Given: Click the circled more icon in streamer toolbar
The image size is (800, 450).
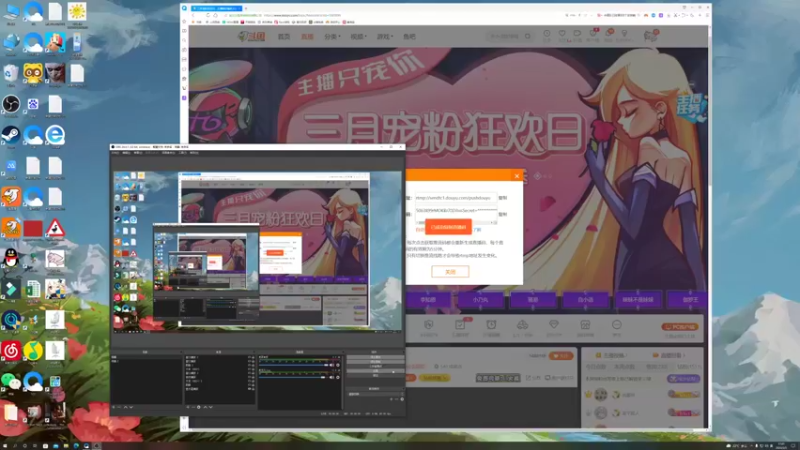Looking at the screenshot, I should click(x=616, y=324).
